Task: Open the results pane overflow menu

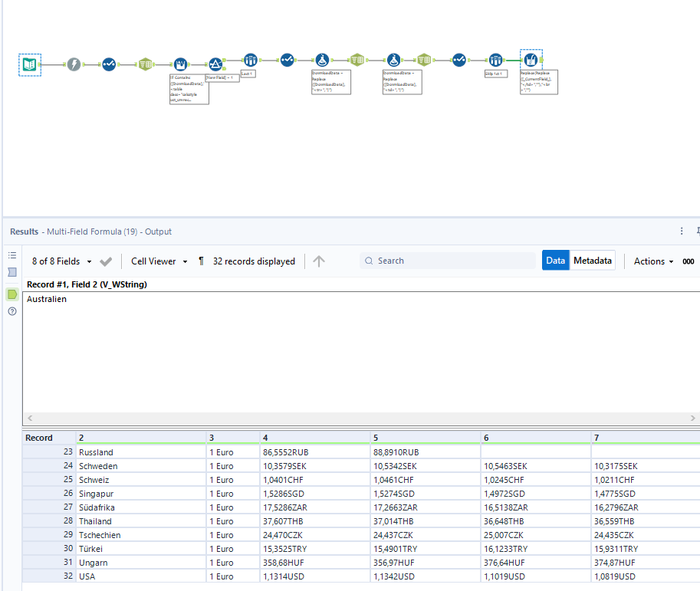Action: coord(681,231)
